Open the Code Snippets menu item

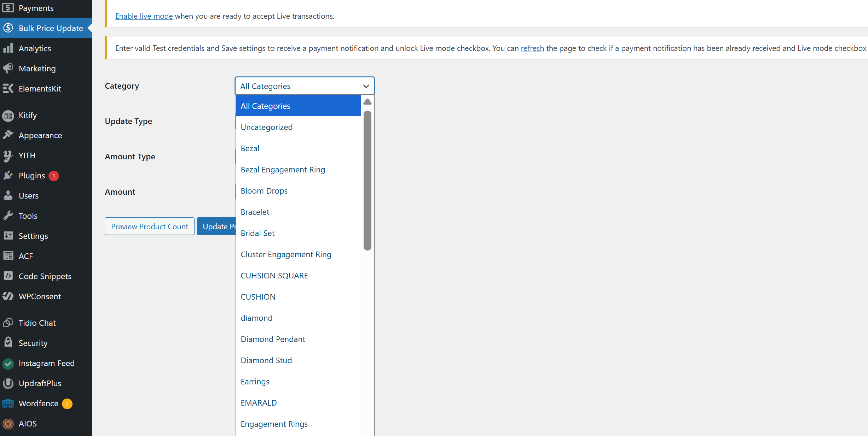tap(45, 276)
